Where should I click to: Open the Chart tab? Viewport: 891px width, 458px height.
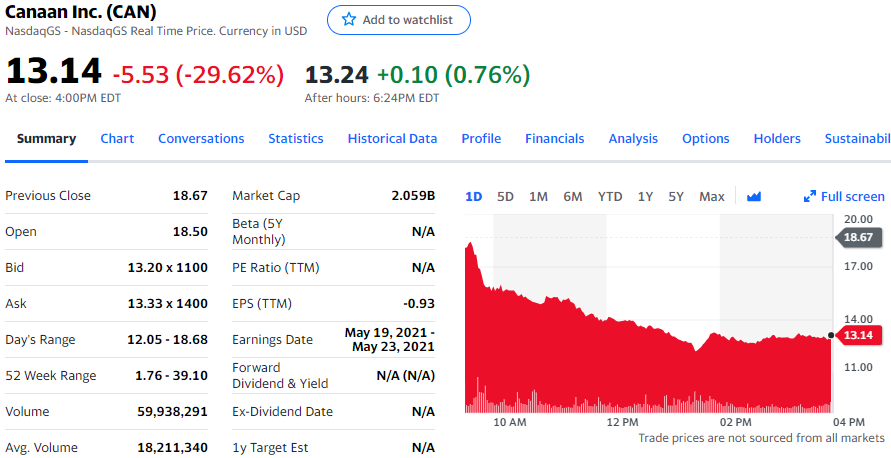click(x=117, y=139)
